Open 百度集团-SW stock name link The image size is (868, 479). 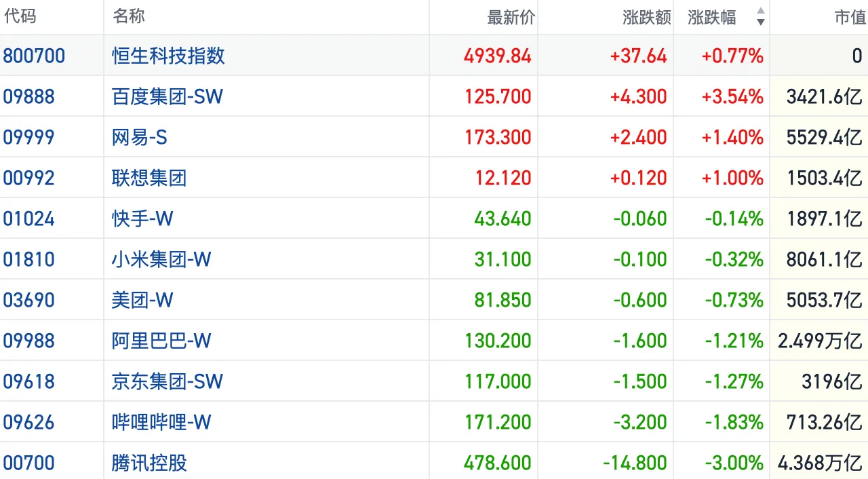click(167, 96)
